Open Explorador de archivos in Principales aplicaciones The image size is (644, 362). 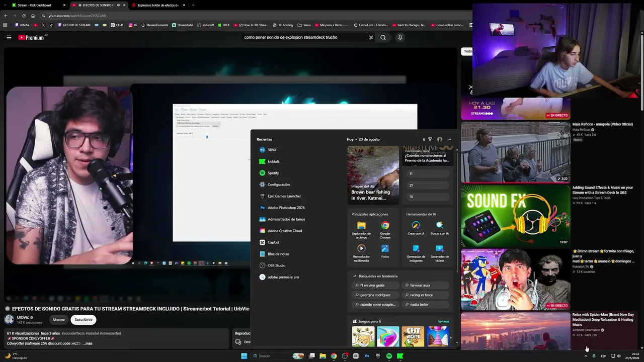361,230
